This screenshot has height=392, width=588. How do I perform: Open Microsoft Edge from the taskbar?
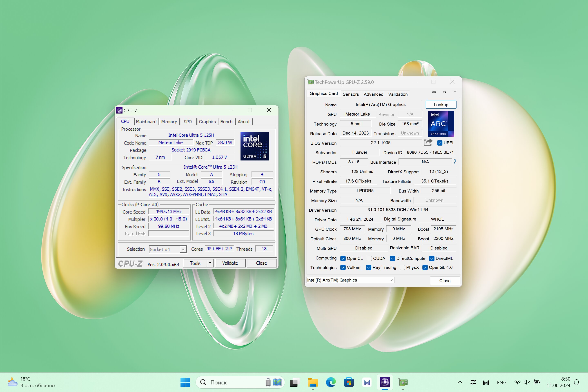pyautogui.click(x=331, y=382)
